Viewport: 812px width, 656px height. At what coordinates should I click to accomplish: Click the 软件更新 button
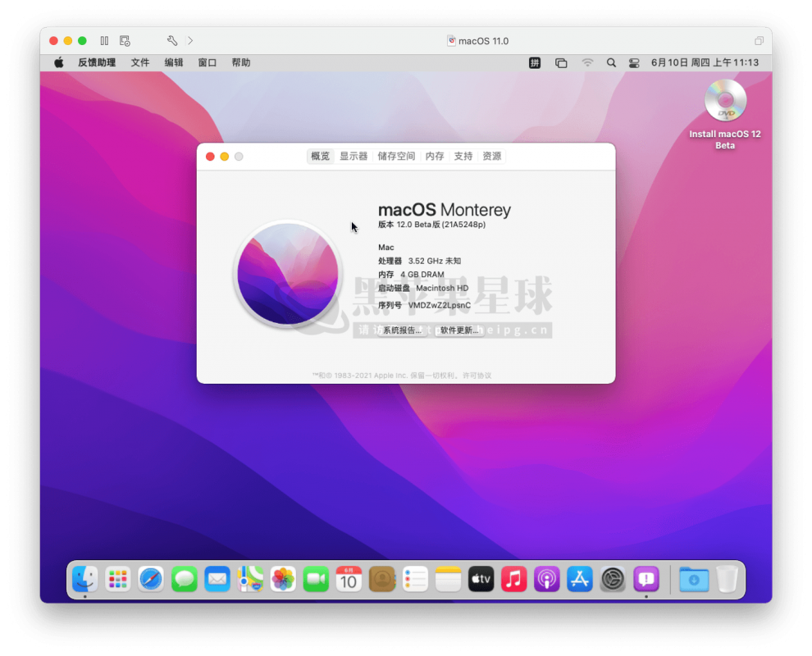pyautogui.click(x=458, y=330)
